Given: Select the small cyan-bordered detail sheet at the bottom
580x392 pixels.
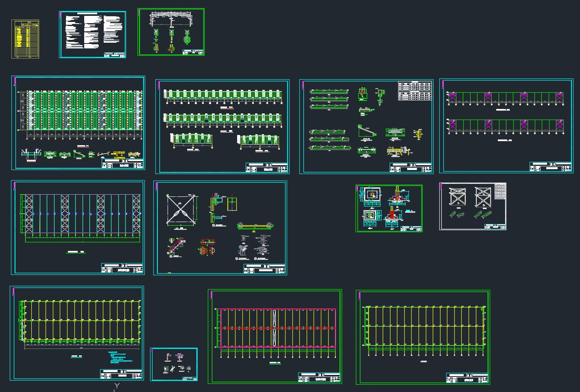Looking at the screenshot, I should click(x=174, y=364).
